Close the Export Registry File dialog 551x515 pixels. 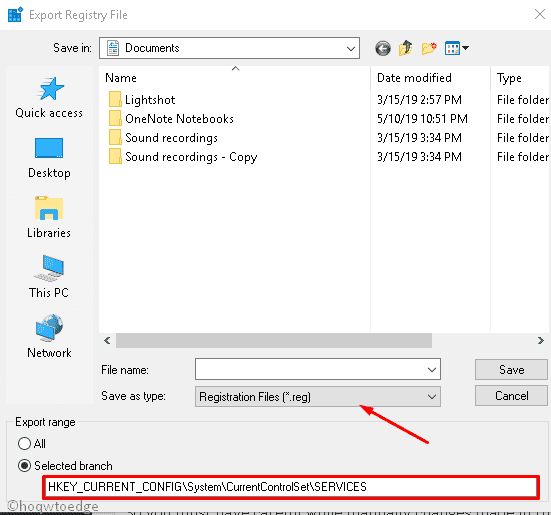point(539,14)
